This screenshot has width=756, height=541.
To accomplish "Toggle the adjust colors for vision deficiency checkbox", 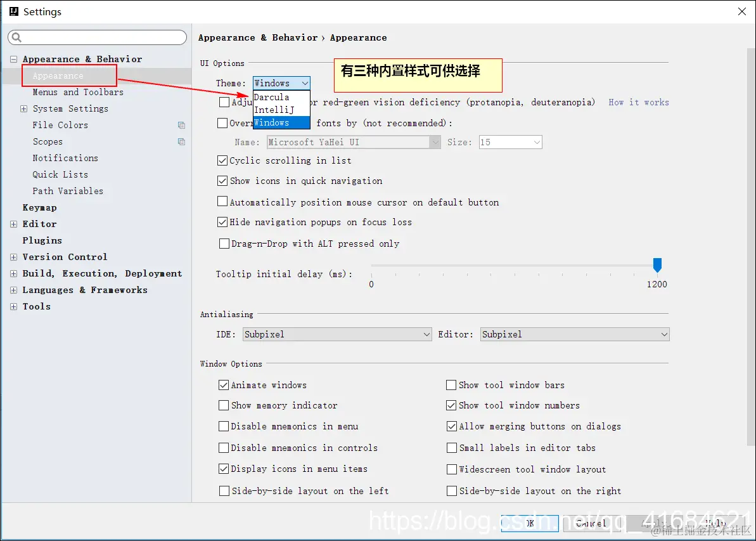I will (224, 102).
